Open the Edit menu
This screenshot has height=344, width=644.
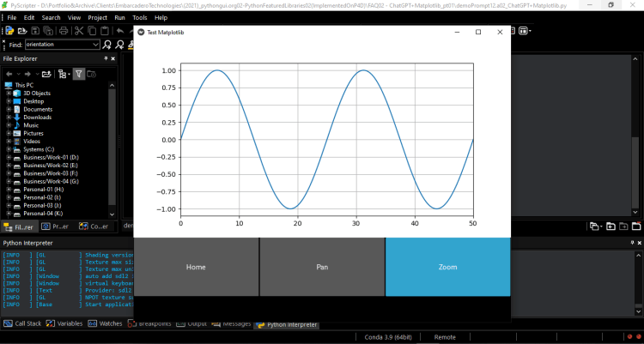pyautogui.click(x=29, y=18)
